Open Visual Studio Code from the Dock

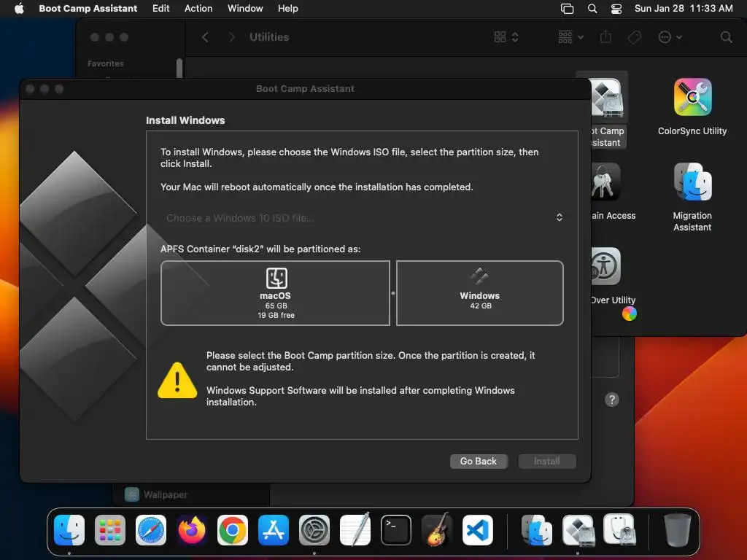coord(477,529)
